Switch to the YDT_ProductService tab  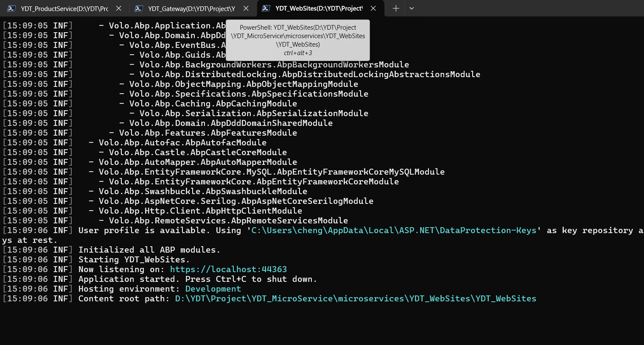(64, 8)
